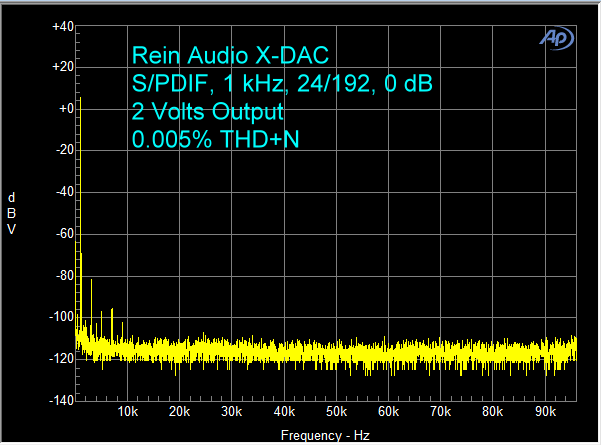This screenshot has height=445, width=601.
Task: Click the '-140' y-axis label
Action: [x=61, y=401]
